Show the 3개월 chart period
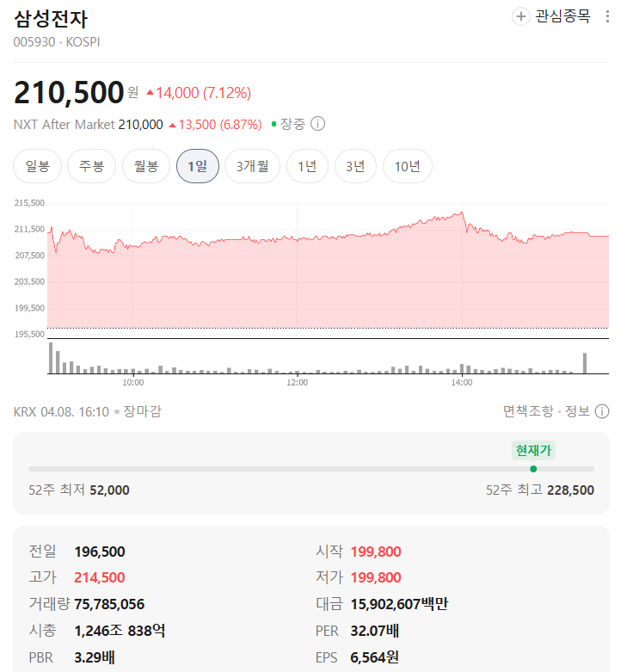The width and height of the screenshot is (627, 672). coord(253,166)
